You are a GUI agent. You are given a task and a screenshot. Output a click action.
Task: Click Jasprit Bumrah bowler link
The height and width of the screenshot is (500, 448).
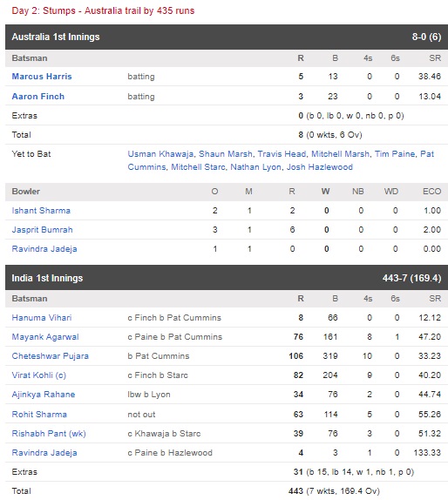click(x=42, y=230)
